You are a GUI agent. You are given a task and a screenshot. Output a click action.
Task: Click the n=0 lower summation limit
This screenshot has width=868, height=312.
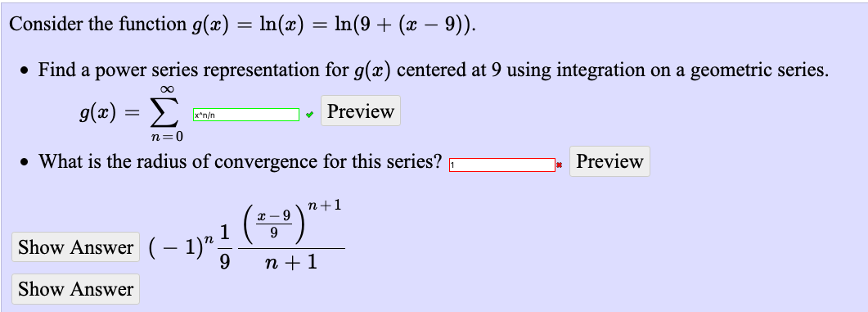pyautogui.click(x=166, y=136)
